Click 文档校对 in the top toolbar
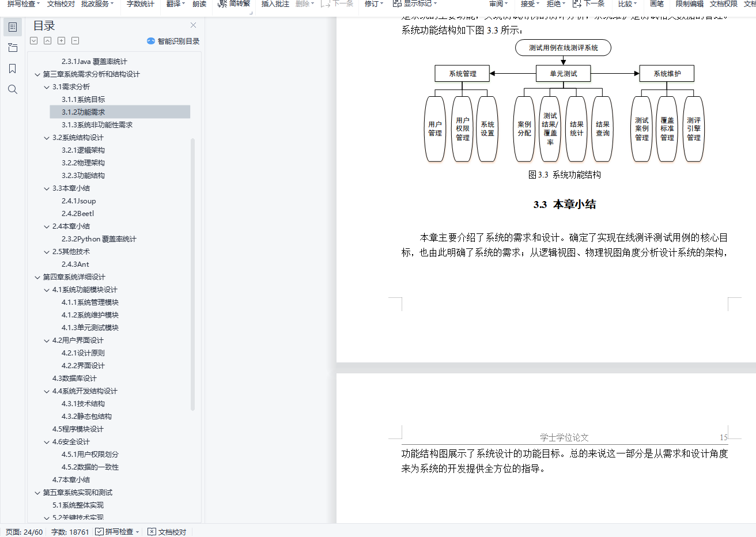This screenshot has height=537, width=756. [61, 3]
